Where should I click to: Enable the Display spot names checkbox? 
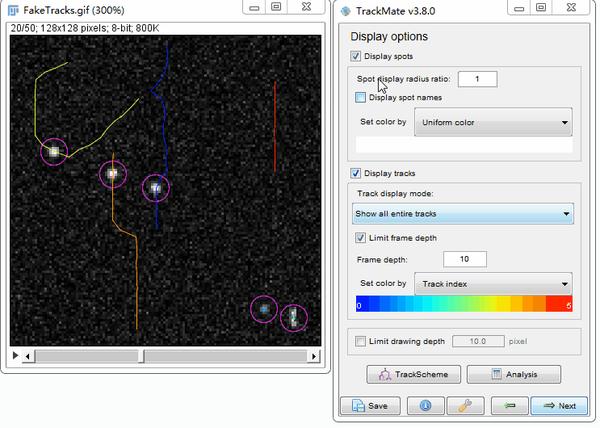(x=360, y=97)
